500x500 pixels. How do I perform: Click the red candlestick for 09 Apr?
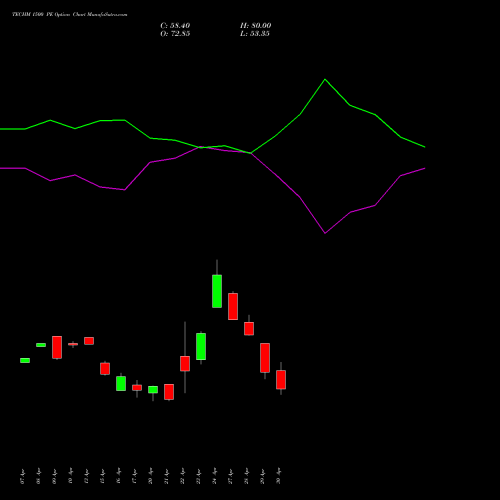[57, 347]
